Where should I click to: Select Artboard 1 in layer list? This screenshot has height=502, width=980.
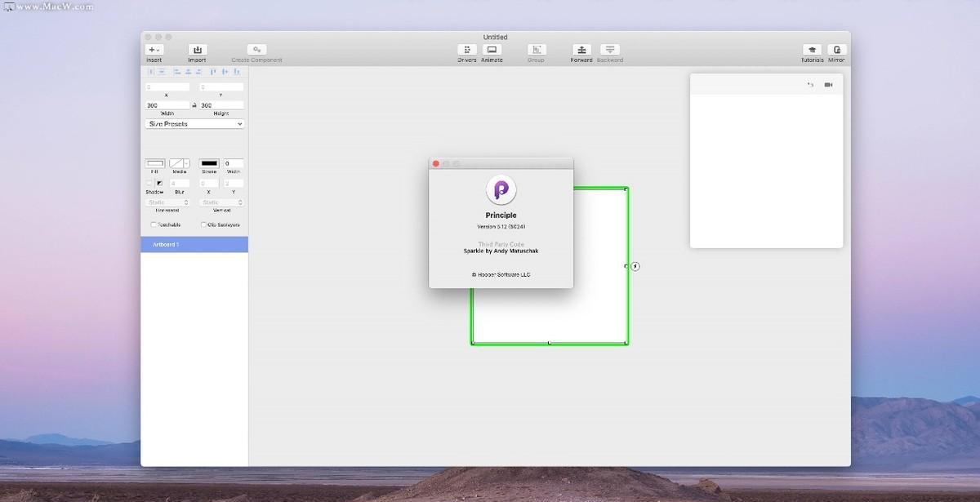click(194, 245)
